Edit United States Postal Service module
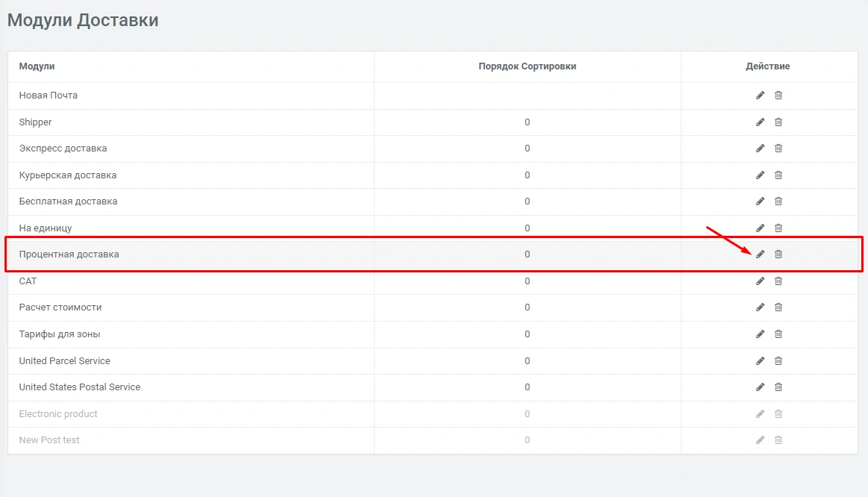The width and height of the screenshot is (868, 497). tap(760, 387)
